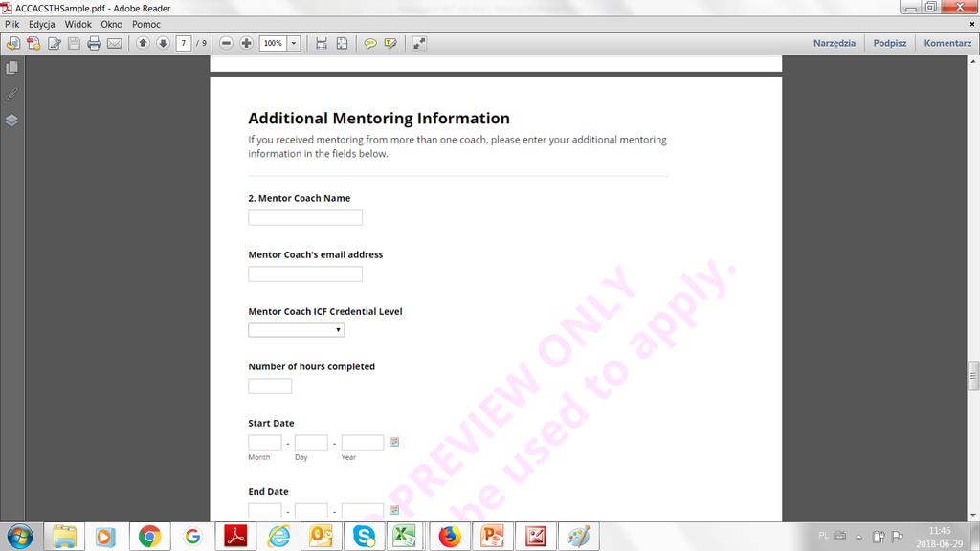Show attachments paperclip panel
980x551 pixels.
click(11, 94)
